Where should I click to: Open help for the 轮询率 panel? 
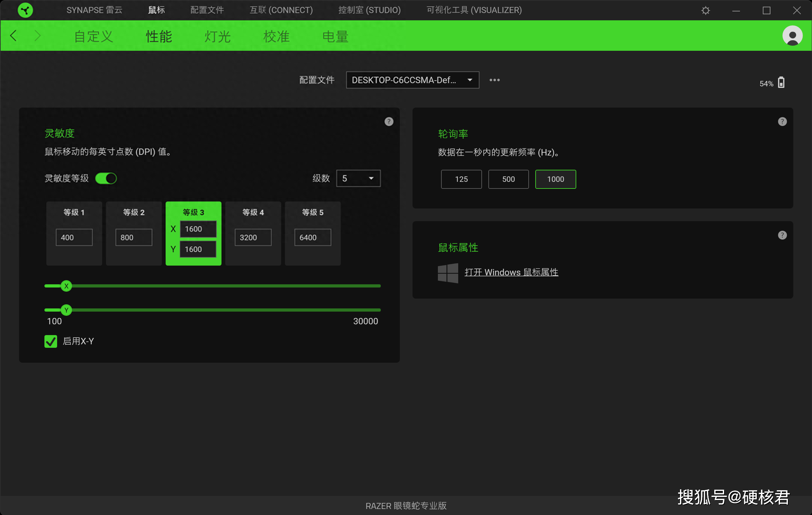[x=782, y=122]
